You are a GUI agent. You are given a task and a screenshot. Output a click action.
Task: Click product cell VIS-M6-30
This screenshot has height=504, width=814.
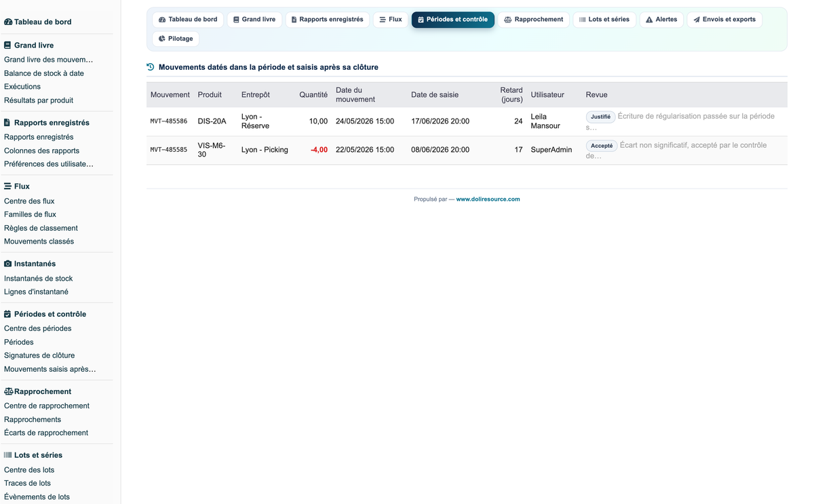[x=212, y=150]
